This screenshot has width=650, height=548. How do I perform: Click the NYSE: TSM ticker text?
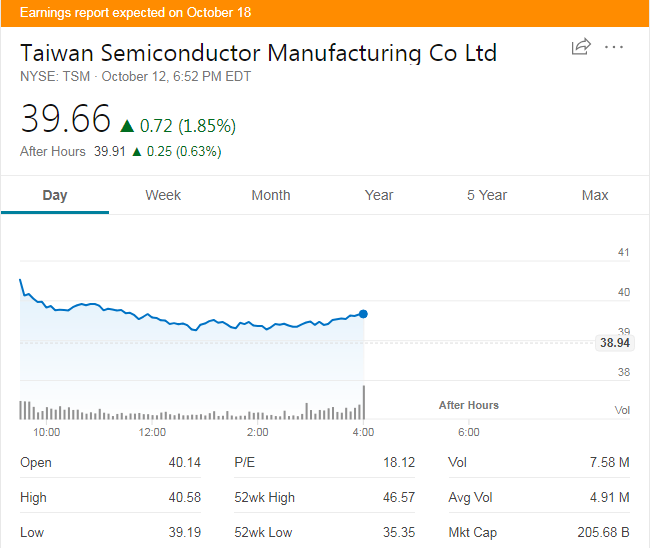pyautogui.click(x=55, y=76)
